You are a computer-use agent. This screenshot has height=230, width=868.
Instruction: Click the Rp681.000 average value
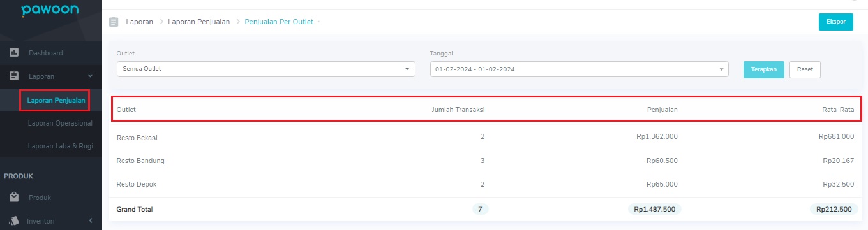coord(836,138)
